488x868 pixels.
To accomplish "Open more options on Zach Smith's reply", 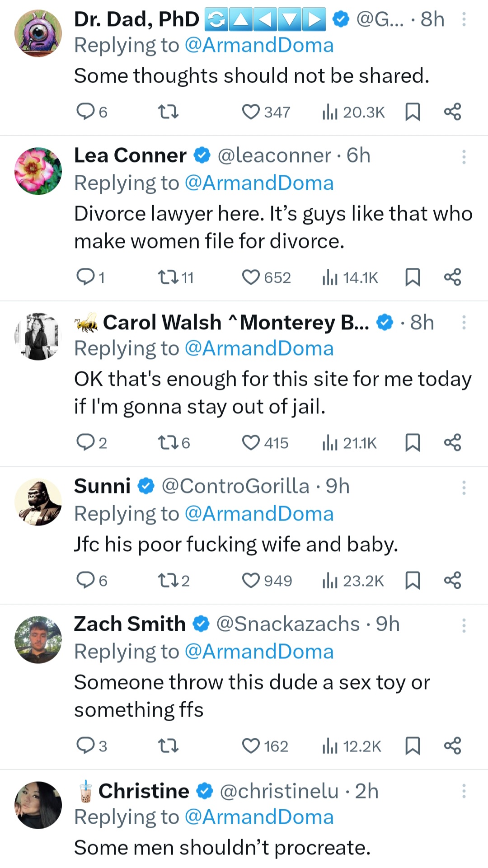I will coord(464,625).
